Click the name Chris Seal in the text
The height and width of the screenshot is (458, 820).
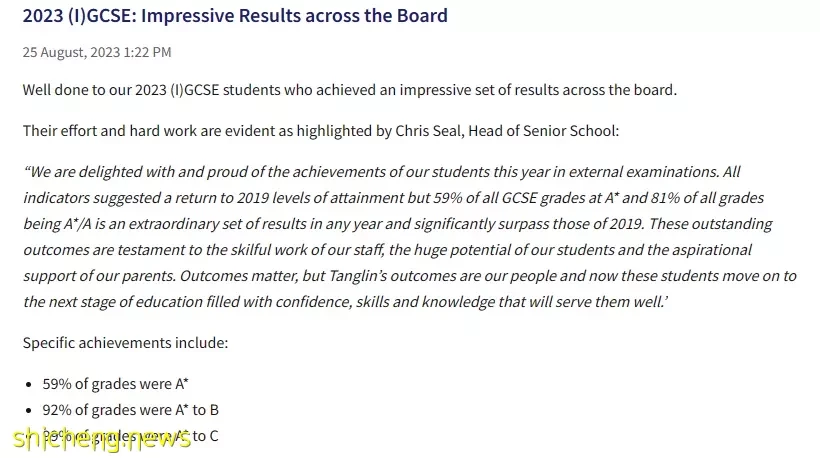(429, 131)
